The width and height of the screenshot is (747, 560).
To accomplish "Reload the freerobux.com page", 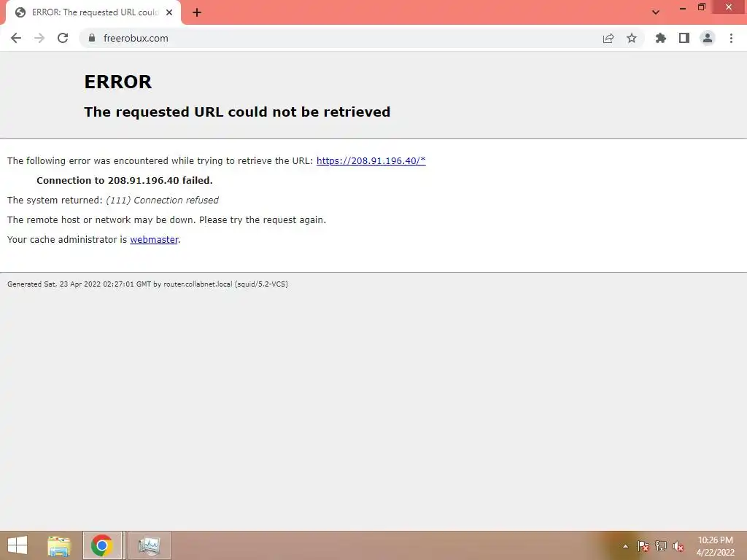I will 63,38.
